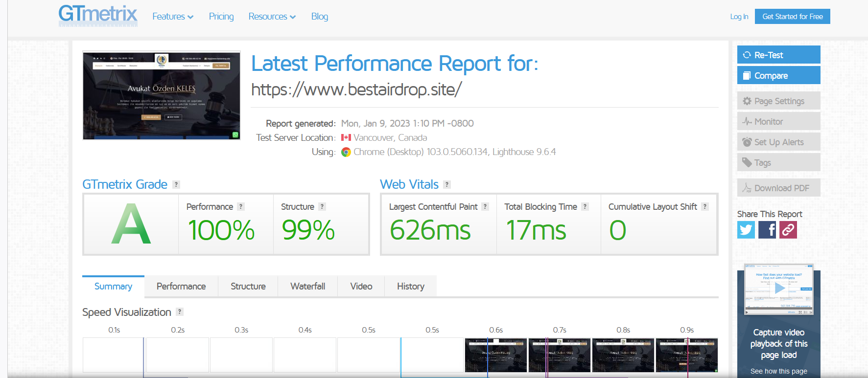Share report on Twitter
Screen dimensions: 868x378
tap(746, 230)
